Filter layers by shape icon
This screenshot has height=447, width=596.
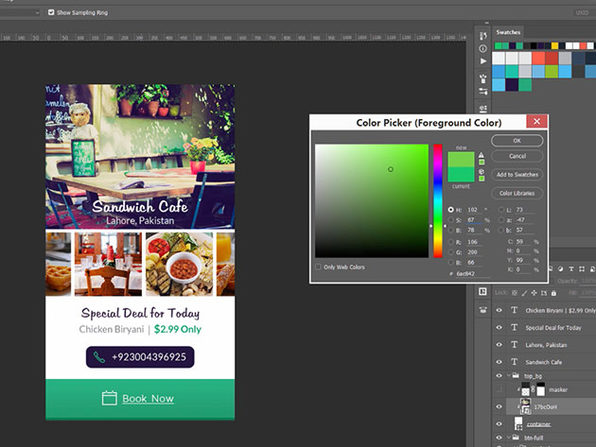(x=582, y=269)
